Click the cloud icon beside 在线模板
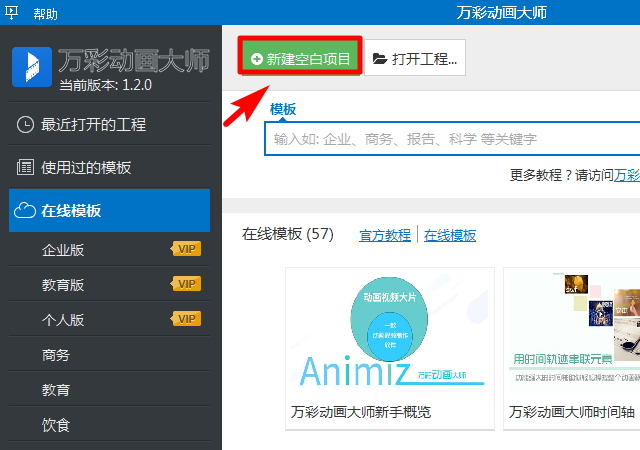 (25, 210)
